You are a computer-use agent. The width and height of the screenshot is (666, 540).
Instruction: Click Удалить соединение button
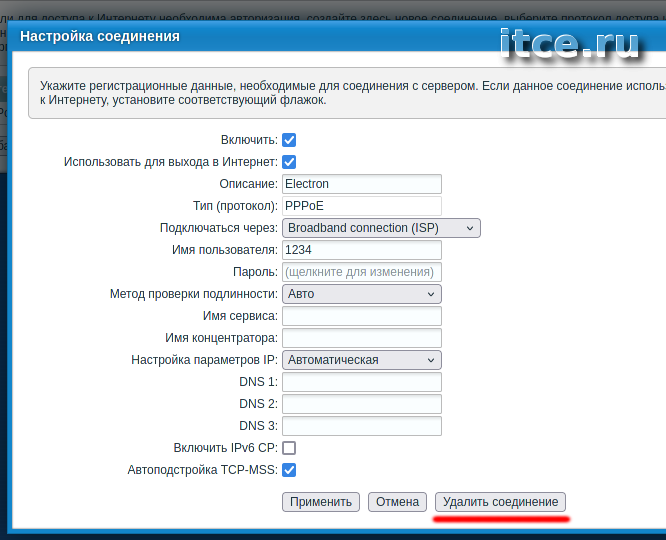500,502
